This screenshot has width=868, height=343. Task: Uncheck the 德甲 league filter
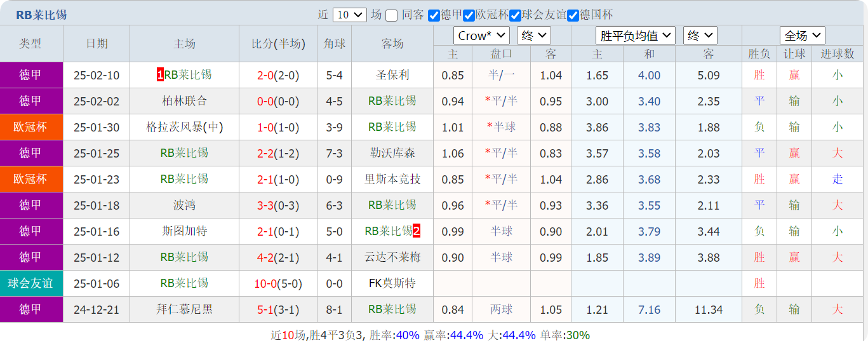434,15
